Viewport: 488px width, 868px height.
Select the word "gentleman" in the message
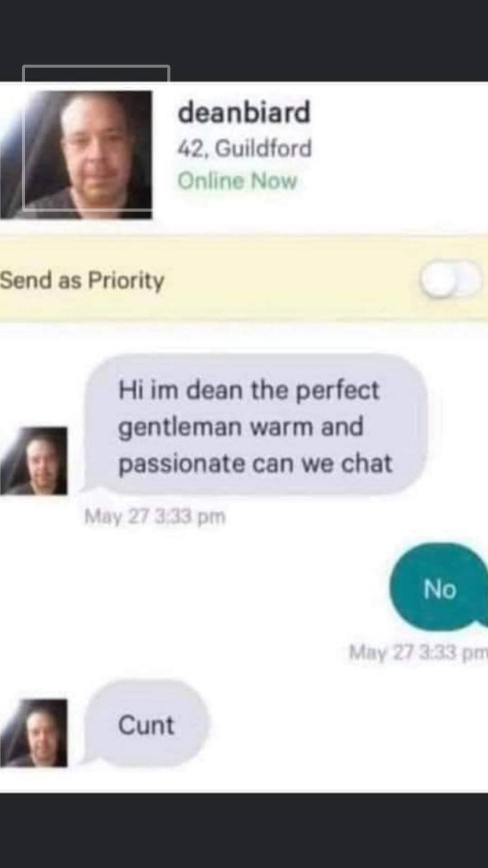click(x=179, y=427)
